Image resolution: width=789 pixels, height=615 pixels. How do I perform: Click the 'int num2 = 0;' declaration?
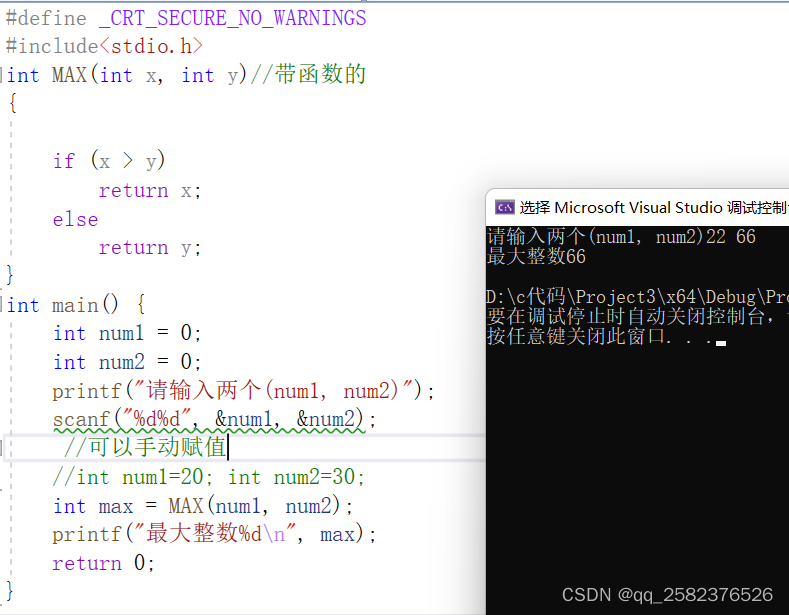[127, 362]
